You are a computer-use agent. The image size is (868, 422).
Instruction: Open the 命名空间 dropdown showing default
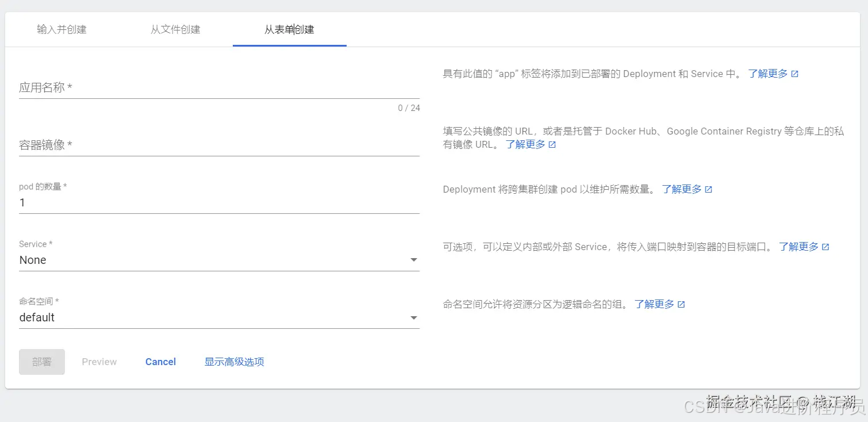[218, 317]
